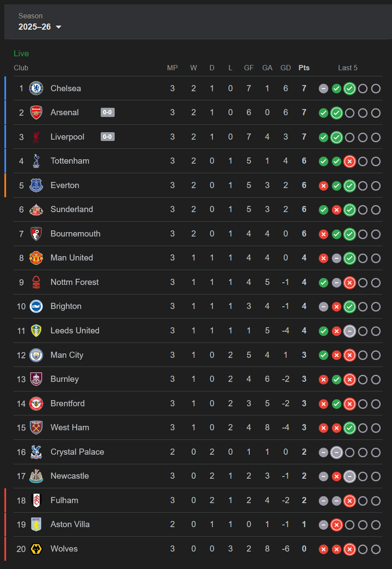Click the Tottenham club crest
This screenshot has width=392, height=569.
tap(36, 161)
